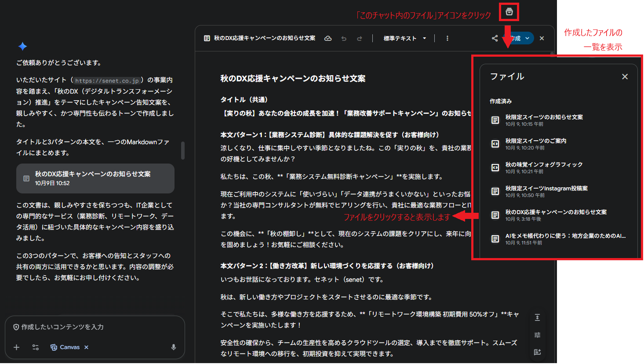The width and height of the screenshot is (644, 364).
Task: Open the three-dot more options menu
Action: 447,39
